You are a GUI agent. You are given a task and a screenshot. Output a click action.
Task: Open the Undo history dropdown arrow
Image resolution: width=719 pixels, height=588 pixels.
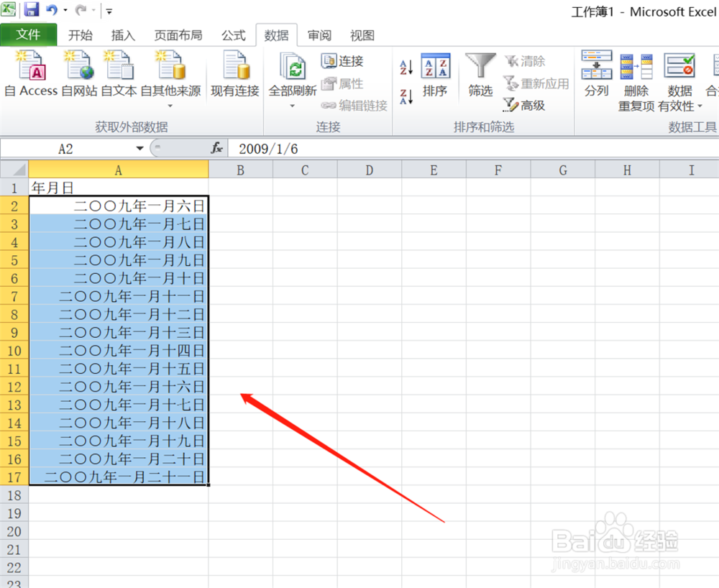coord(65,10)
